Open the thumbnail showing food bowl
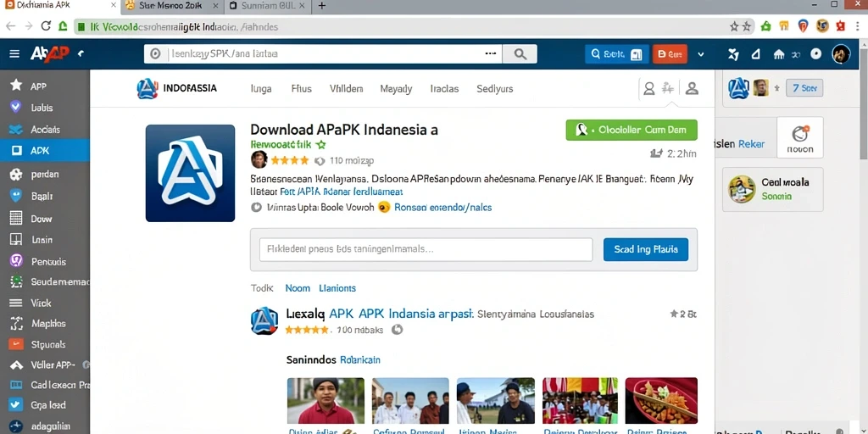Screen dimensions: 868x434 tap(661, 401)
